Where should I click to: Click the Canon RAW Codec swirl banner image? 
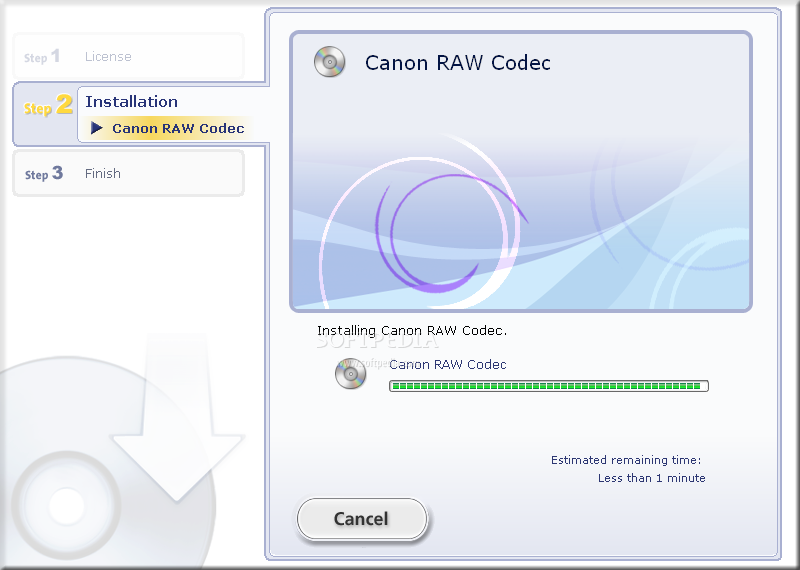tap(521, 171)
